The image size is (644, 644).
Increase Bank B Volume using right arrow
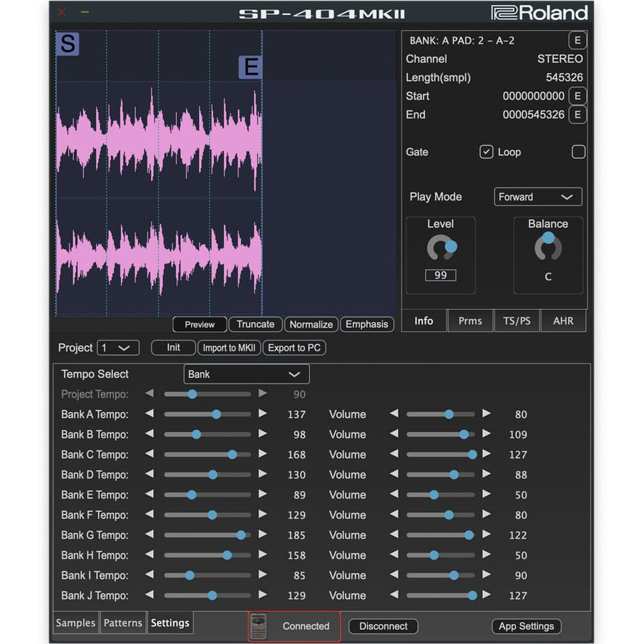tap(487, 434)
